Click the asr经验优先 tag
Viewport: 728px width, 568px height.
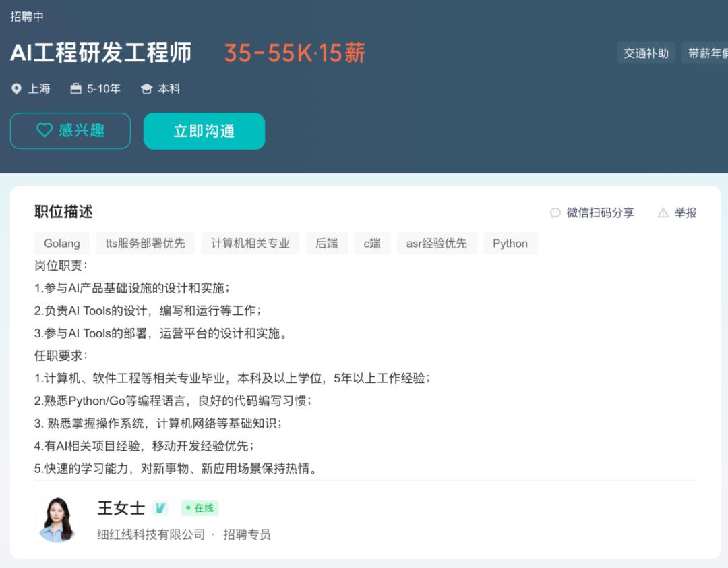click(x=436, y=244)
